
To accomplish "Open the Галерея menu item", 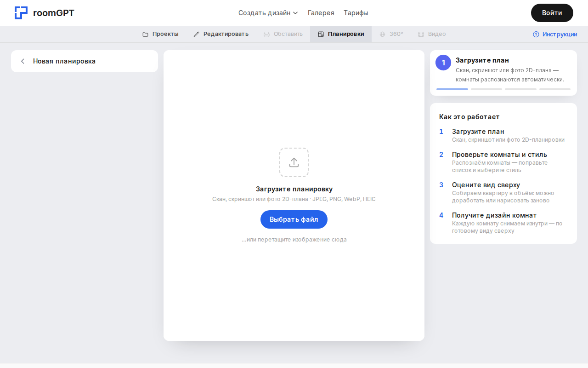I will click(x=321, y=13).
